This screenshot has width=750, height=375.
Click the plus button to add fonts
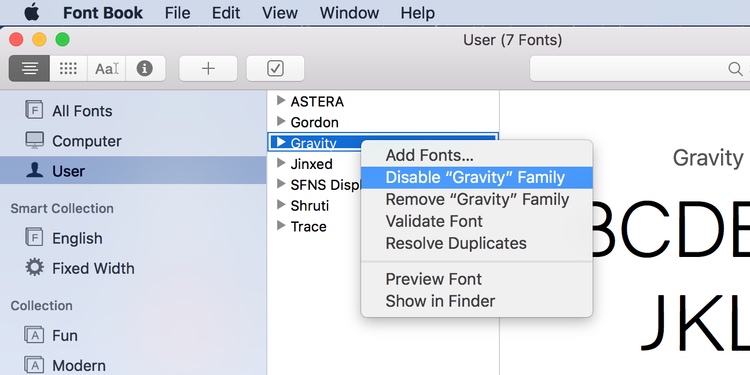point(208,69)
